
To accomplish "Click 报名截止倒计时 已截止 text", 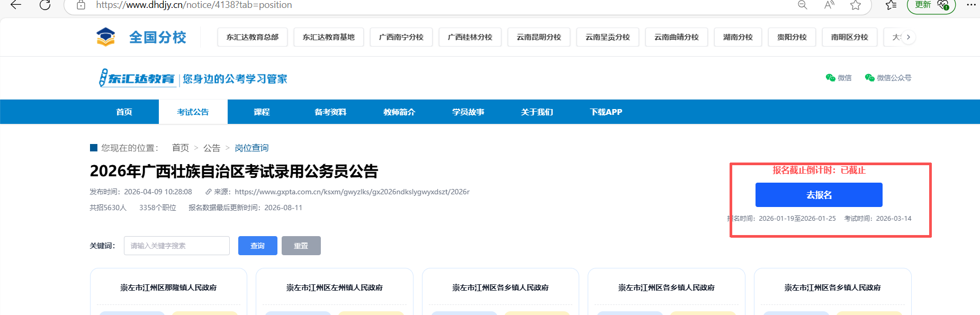I will (x=819, y=170).
